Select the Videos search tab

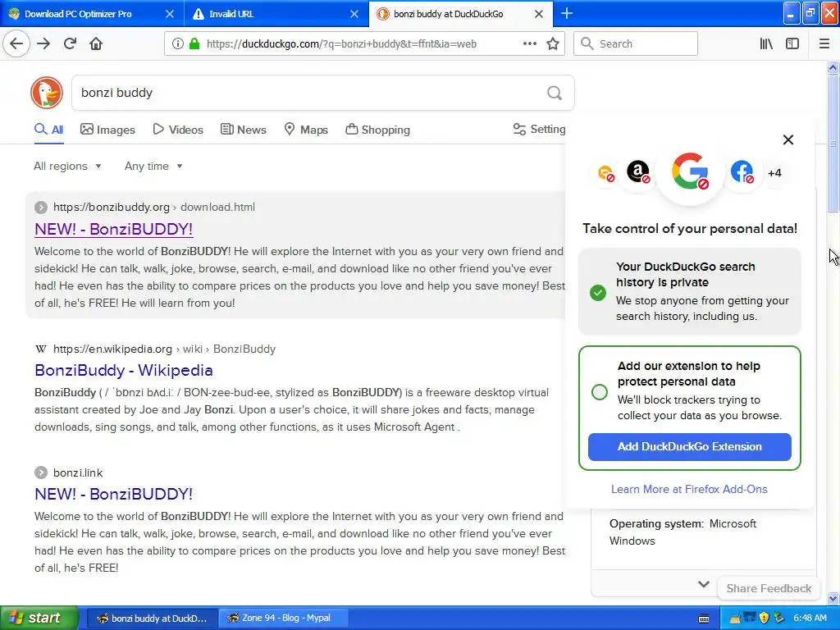[x=178, y=130]
